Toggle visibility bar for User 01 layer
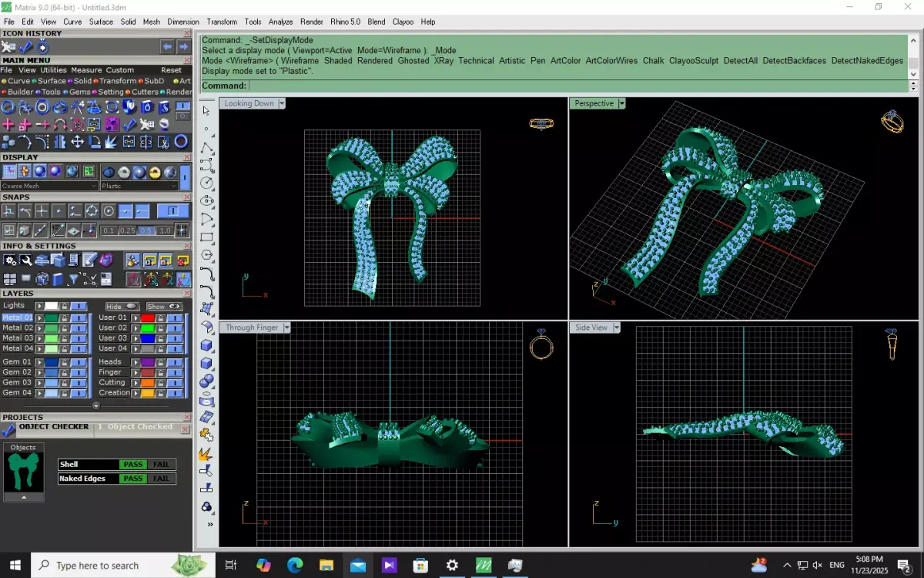This screenshot has height=578, width=924. (175, 318)
